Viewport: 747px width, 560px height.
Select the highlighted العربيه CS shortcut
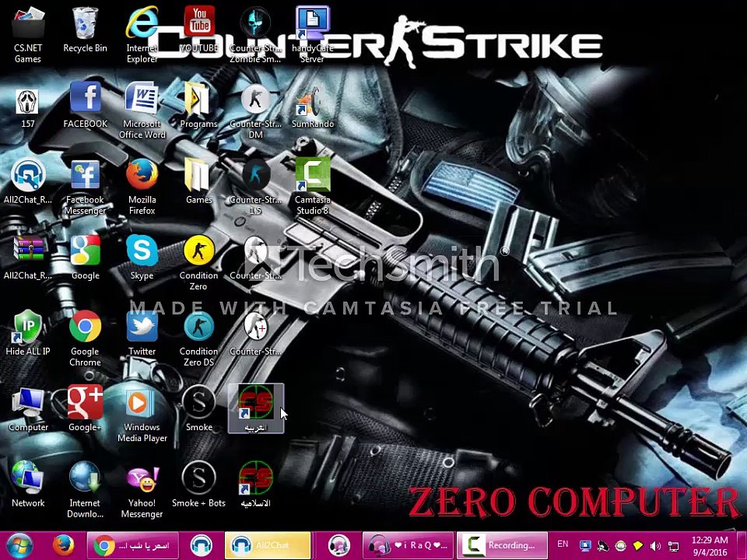pyautogui.click(x=256, y=408)
